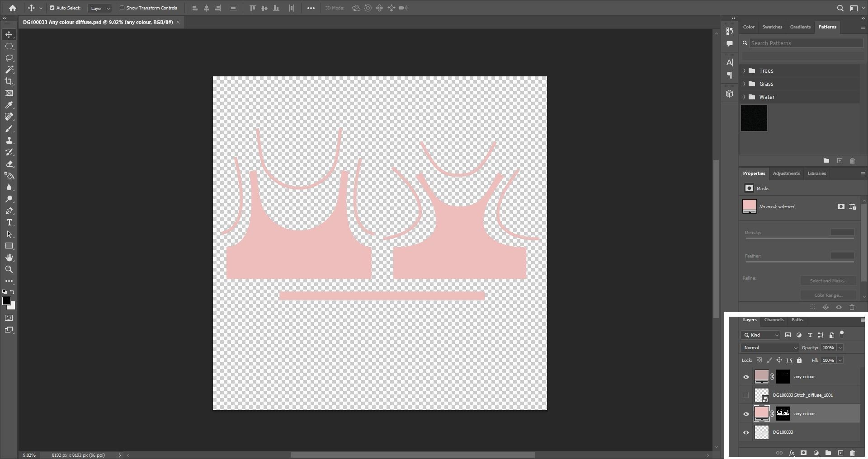Click the DG100033 layer thumbnail
The height and width of the screenshot is (459, 868).
[x=761, y=432]
